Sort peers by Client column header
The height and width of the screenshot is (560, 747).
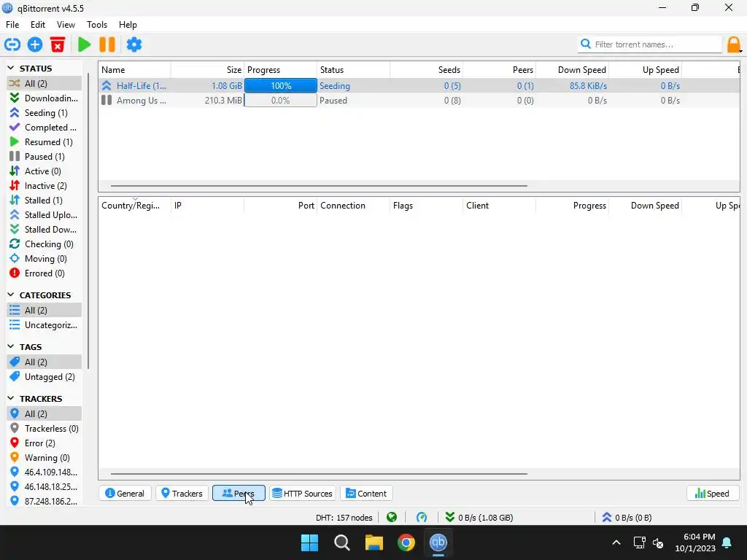(x=499, y=206)
